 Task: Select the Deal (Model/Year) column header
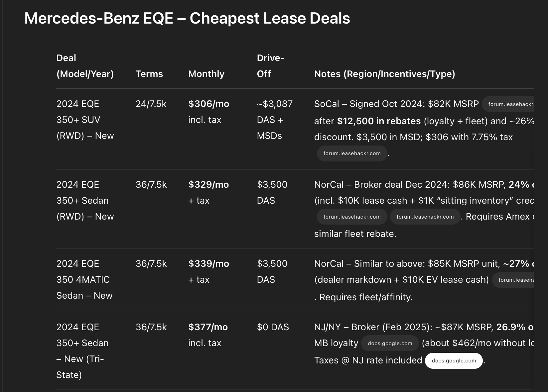pos(85,66)
